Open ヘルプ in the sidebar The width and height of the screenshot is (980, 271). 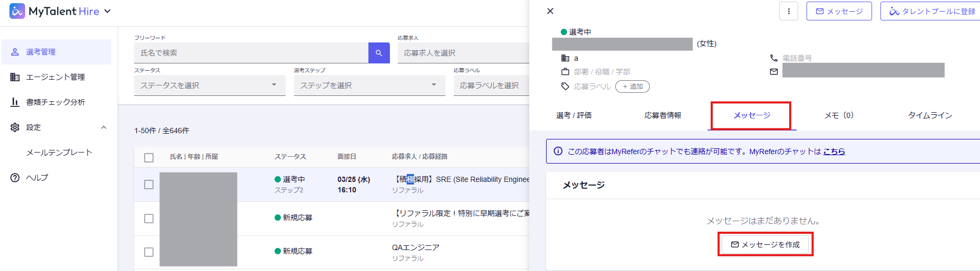(37, 178)
